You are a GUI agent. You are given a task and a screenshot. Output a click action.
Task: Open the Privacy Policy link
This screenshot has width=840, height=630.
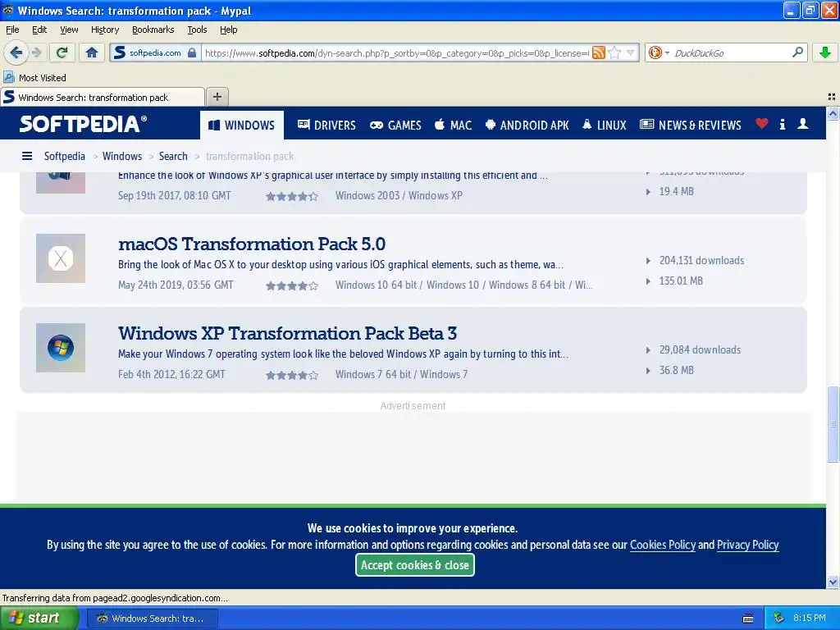748,545
